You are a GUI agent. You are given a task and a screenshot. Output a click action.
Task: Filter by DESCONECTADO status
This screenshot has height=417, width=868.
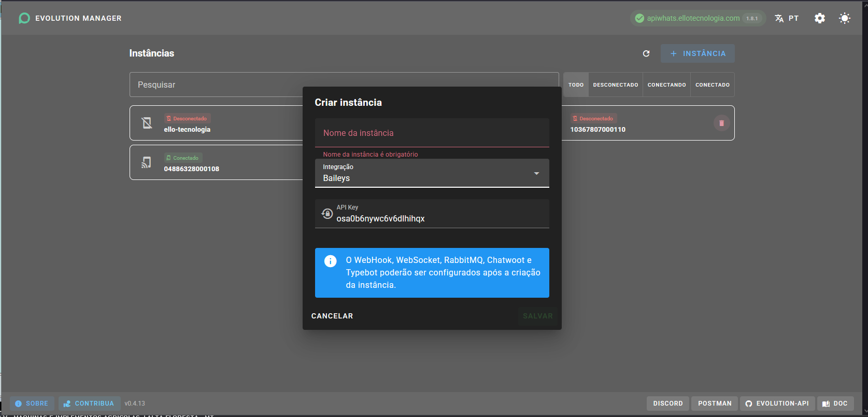pos(616,85)
